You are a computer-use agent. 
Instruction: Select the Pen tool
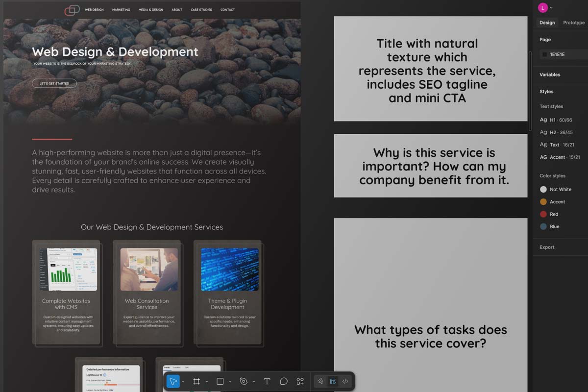244,381
